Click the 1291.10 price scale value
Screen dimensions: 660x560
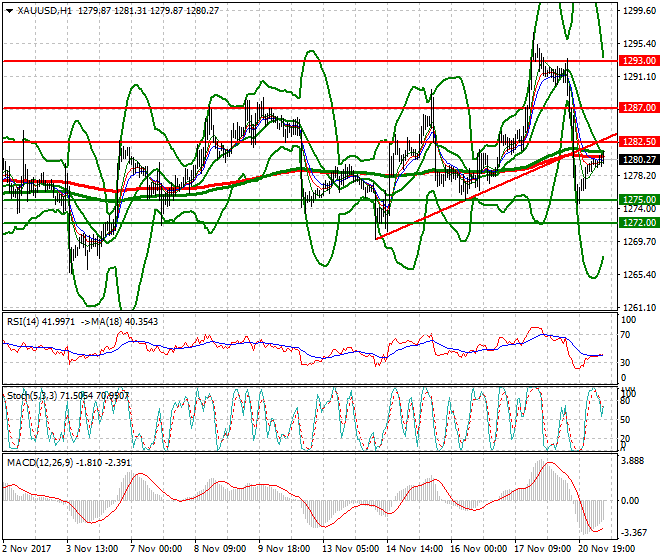[639, 77]
